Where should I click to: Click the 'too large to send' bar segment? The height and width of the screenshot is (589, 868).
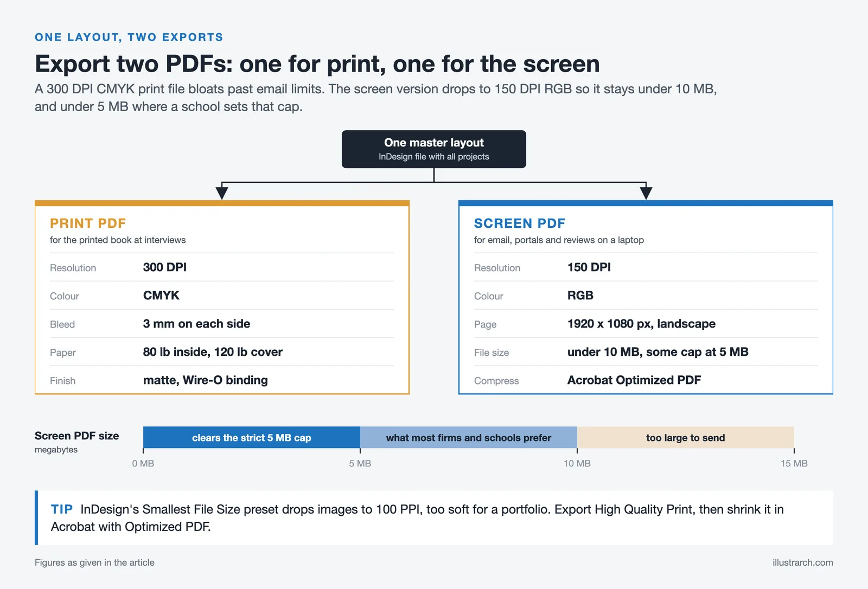tap(686, 438)
